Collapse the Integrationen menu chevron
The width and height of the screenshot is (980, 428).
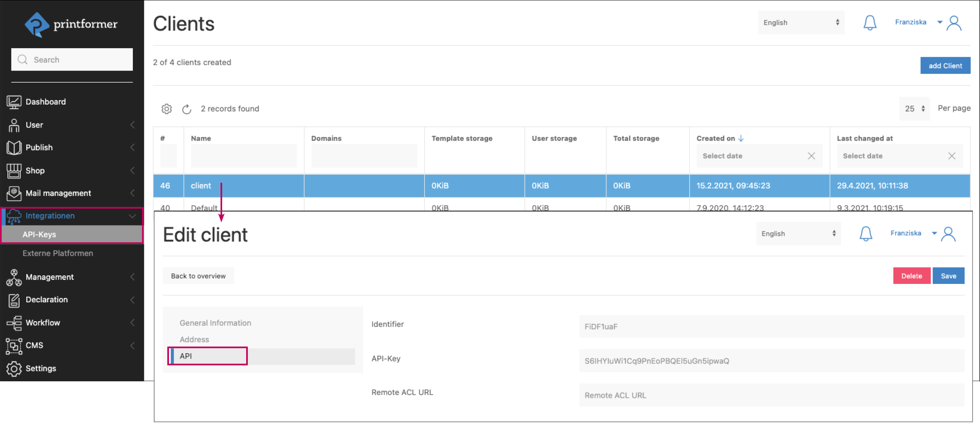click(132, 216)
